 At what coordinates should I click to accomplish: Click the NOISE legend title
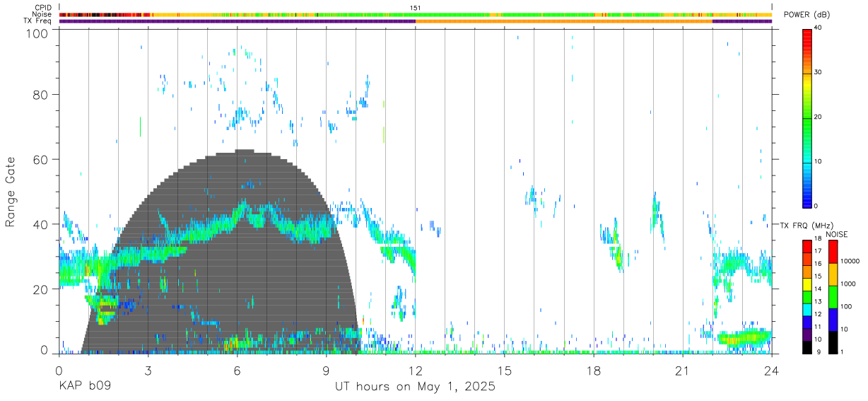(x=836, y=234)
